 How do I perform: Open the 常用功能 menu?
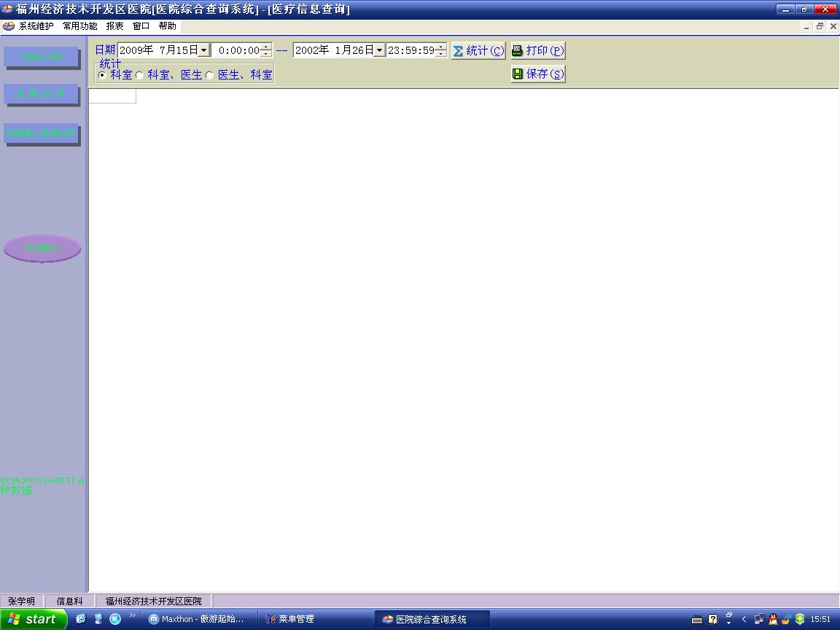[x=79, y=26]
